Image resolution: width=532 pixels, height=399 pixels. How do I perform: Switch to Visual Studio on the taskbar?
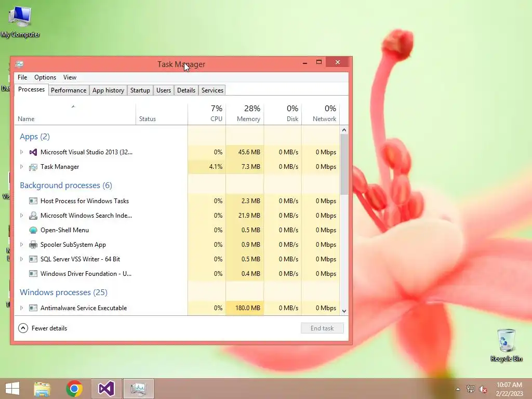(106, 389)
